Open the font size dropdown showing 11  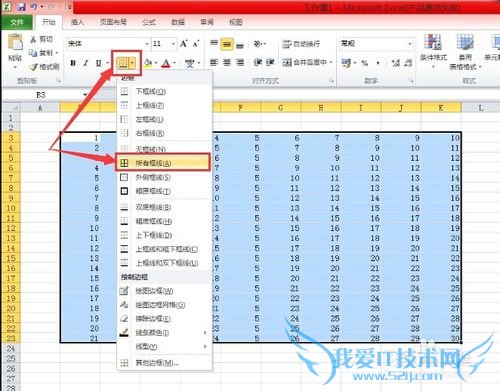point(173,44)
